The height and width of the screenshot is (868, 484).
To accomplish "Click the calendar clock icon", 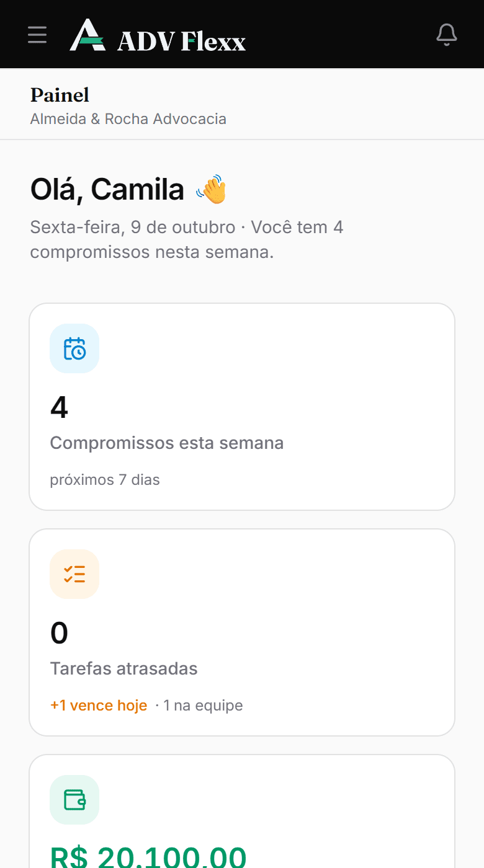I will click(74, 348).
